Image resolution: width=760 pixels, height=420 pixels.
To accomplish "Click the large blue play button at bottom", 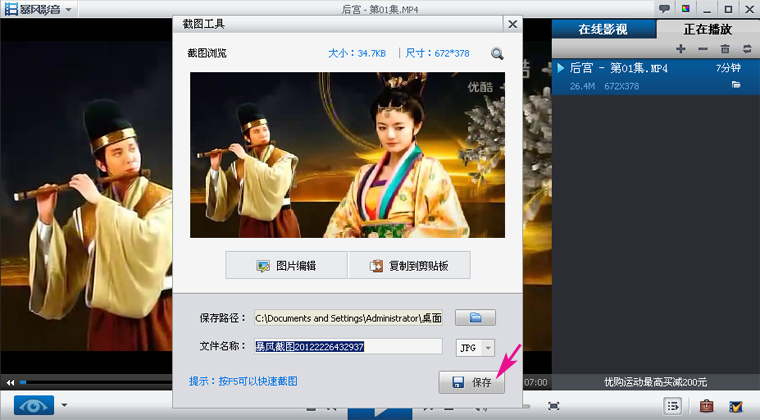I will click(380, 413).
